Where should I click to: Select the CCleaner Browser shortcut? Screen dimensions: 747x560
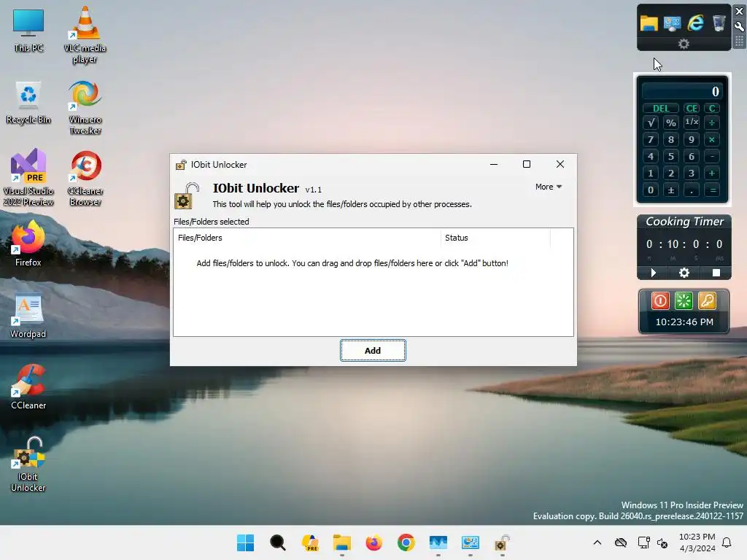tap(85, 179)
